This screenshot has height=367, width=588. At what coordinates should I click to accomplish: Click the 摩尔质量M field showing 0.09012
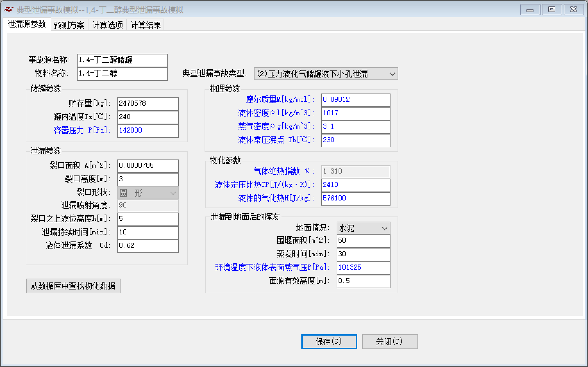click(356, 100)
